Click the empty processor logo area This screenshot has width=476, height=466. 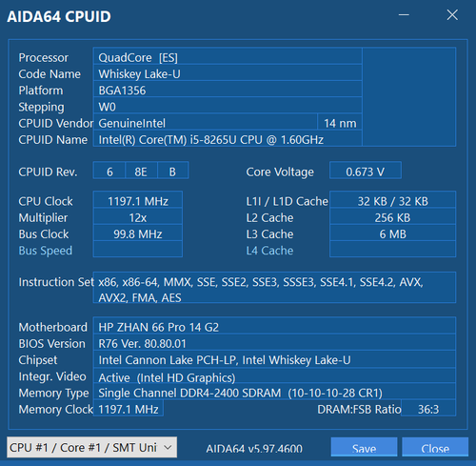409,97
